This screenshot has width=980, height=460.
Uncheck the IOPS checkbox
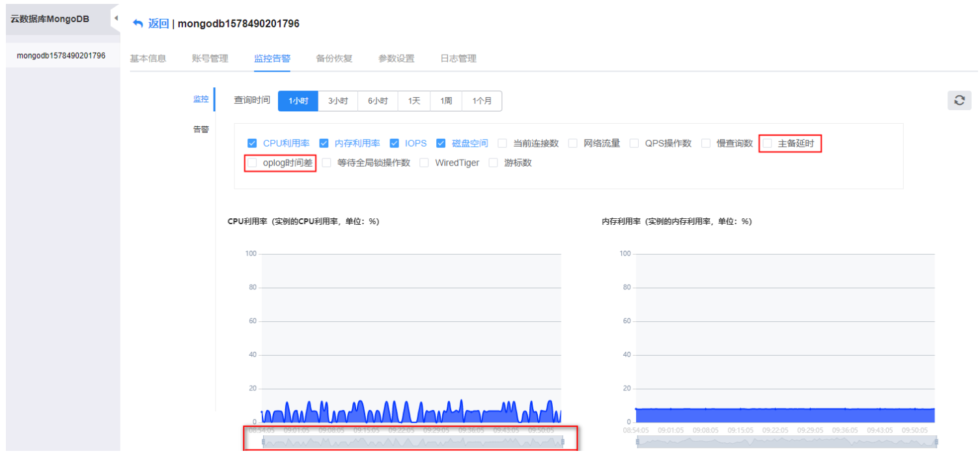pyautogui.click(x=394, y=143)
